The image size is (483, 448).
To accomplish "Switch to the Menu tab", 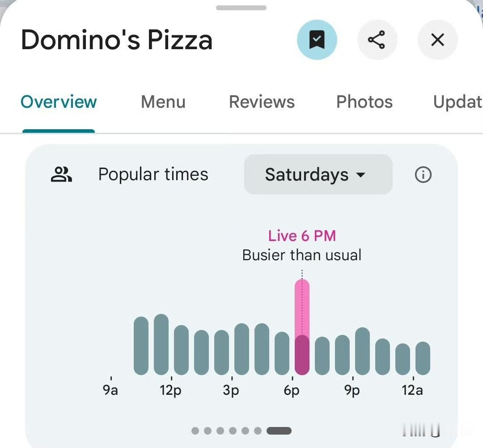I will tap(163, 101).
